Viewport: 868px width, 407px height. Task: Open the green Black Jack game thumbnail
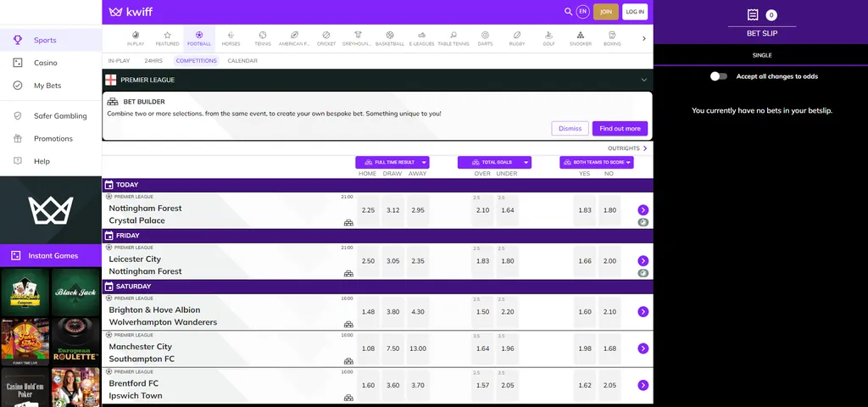pyautogui.click(x=75, y=293)
